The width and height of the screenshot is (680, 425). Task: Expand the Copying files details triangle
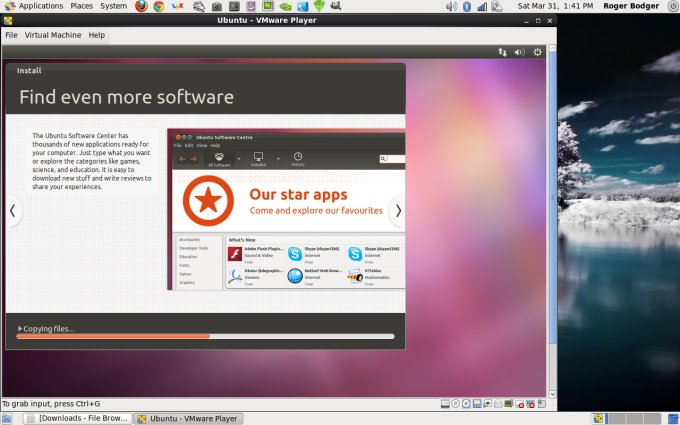click(x=20, y=328)
